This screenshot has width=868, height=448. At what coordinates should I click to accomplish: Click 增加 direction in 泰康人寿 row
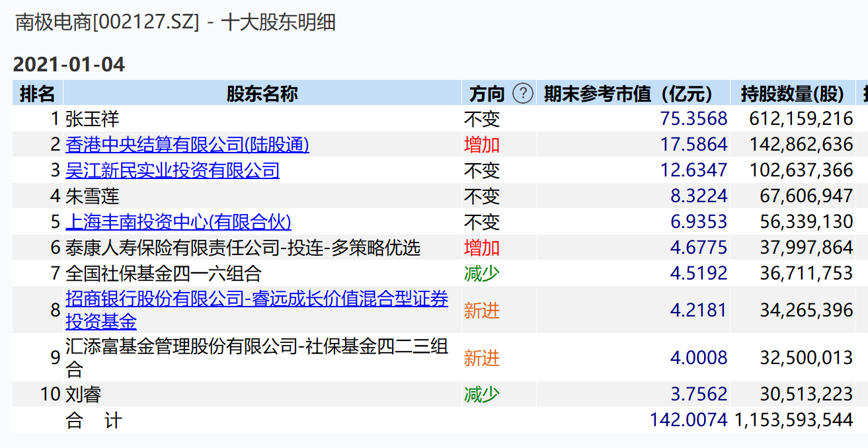[x=482, y=248]
